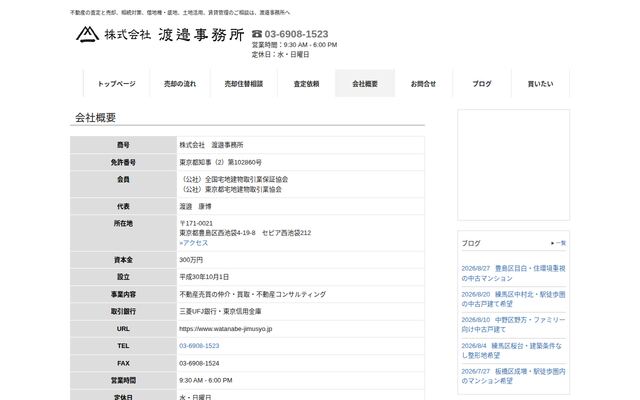Open the 2026/8/4 練馬区桜台 blog post
The height and width of the screenshot is (400, 640).
[x=512, y=350]
